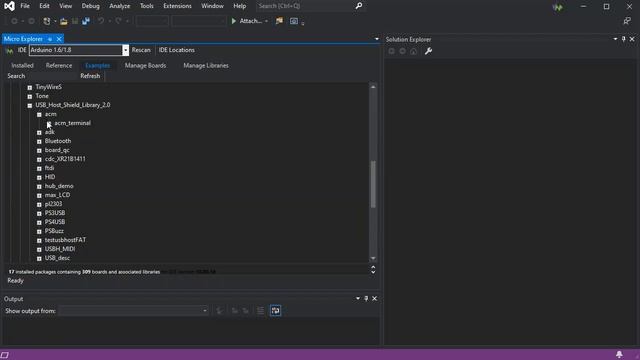Switch to the Installed tab
The height and width of the screenshot is (360, 640).
(x=22, y=65)
